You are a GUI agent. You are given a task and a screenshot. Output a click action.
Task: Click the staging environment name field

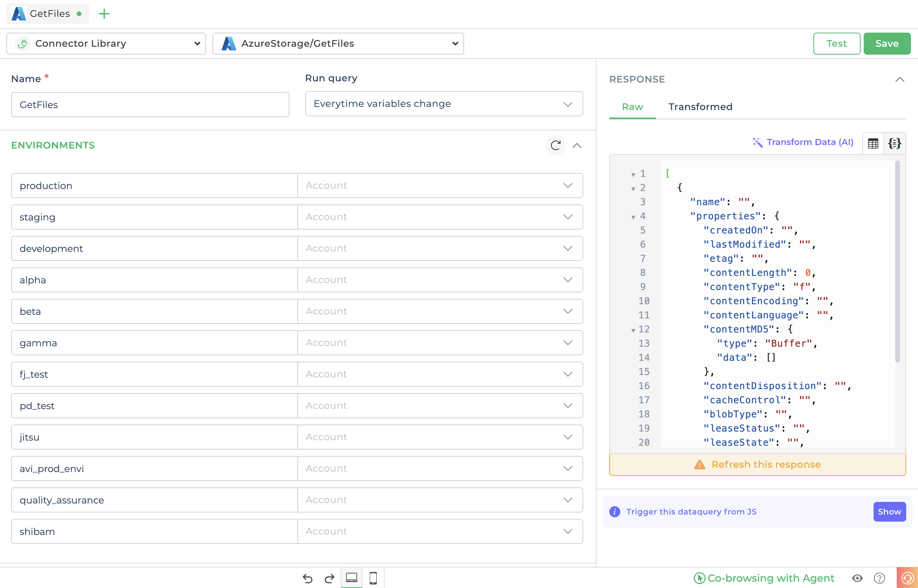154,217
